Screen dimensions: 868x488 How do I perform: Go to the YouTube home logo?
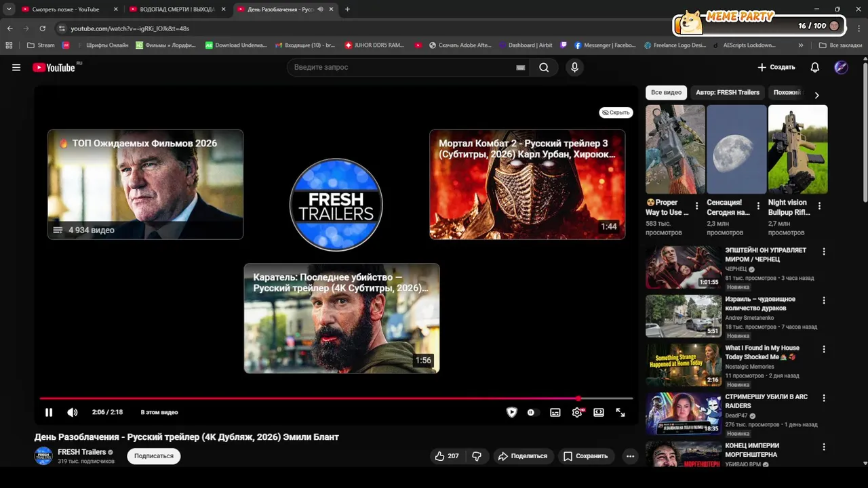tap(54, 67)
